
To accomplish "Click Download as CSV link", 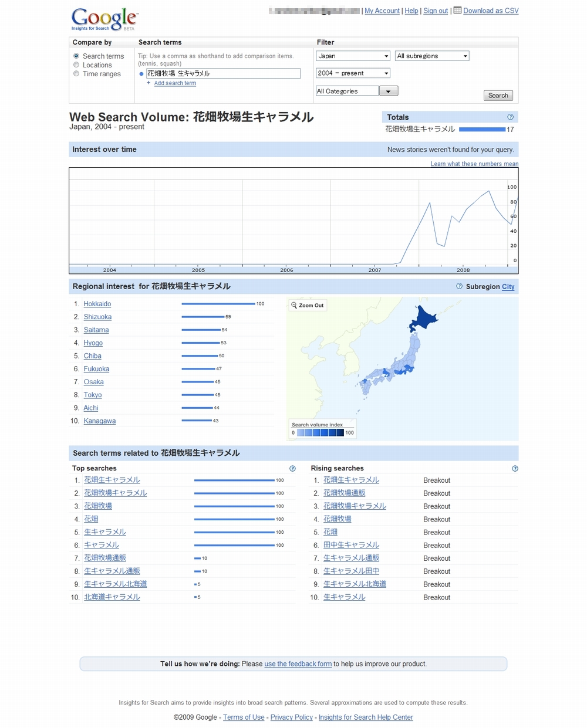I will pyautogui.click(x=491, y=11).
